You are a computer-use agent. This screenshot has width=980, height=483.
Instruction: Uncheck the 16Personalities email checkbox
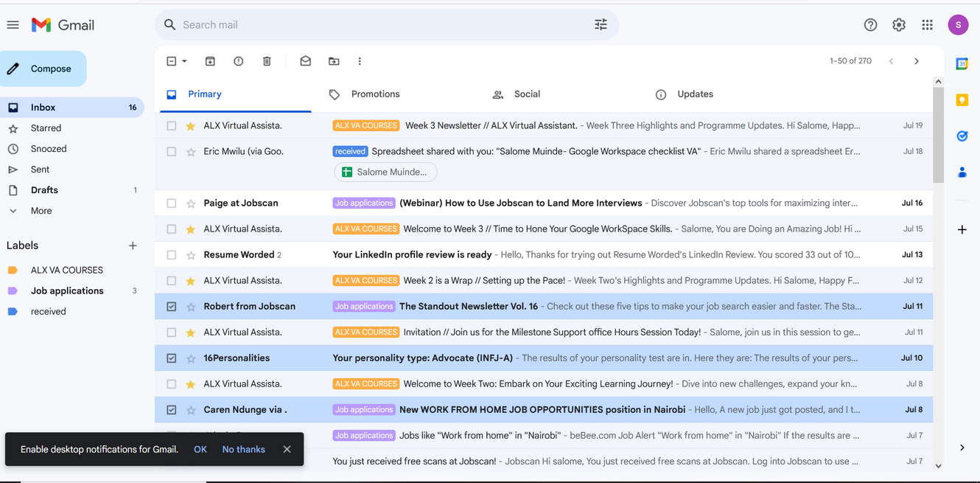click(x=172, y=358)
